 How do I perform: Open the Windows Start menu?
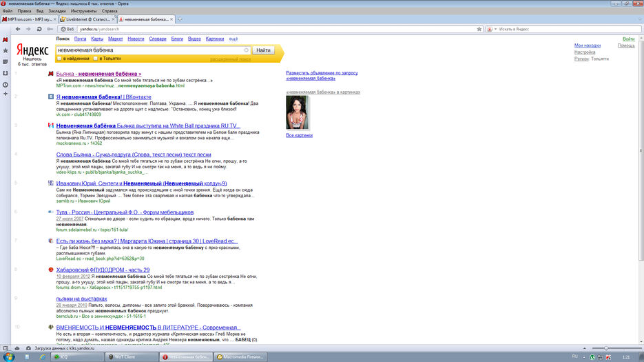tap(8, 356)
